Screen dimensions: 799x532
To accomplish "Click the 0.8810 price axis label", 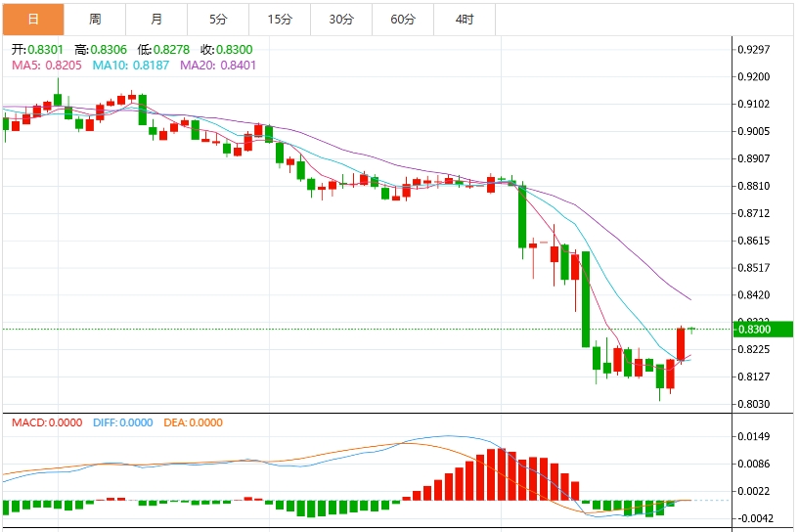I will coord(754,186).
